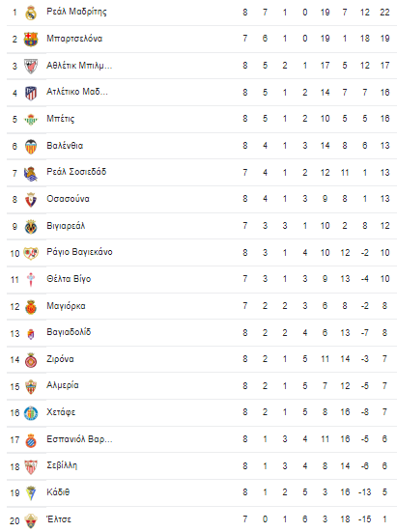Click the Sevilla club crest
This screenshot has width=397, height=532.
click(31, 466)
